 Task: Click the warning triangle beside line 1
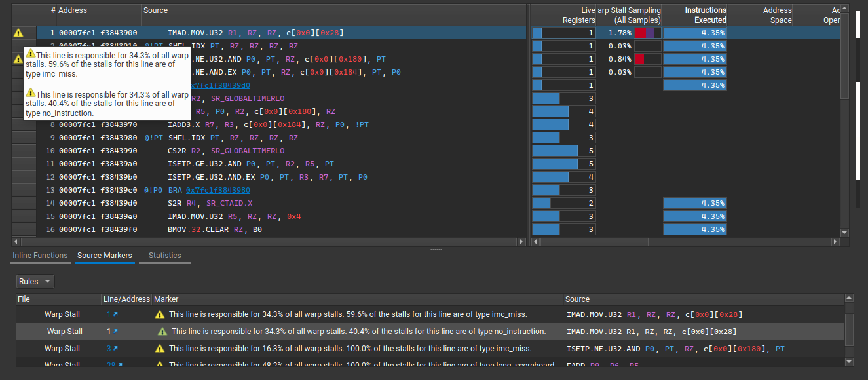point(16,32)
